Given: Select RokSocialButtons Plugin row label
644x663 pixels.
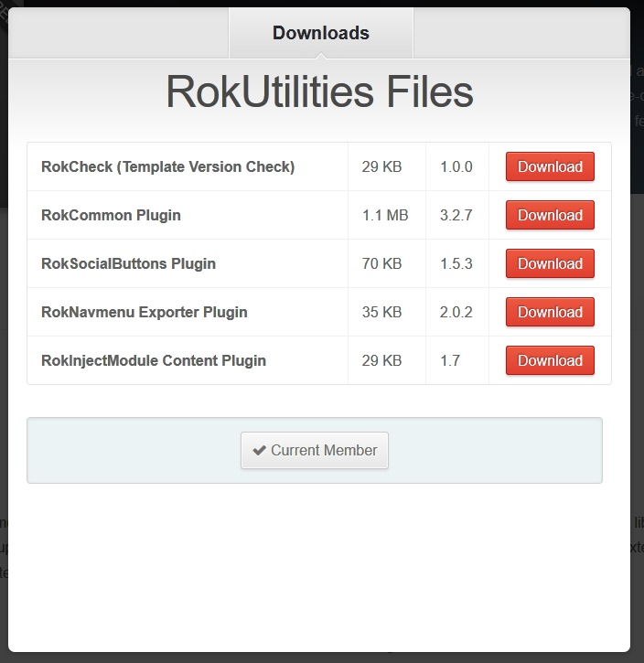Looking at the screenshot, I should pos(129,263).
